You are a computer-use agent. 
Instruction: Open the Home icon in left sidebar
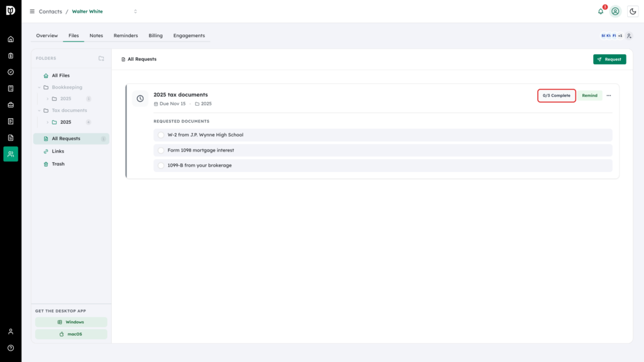(x=11, y=40)
